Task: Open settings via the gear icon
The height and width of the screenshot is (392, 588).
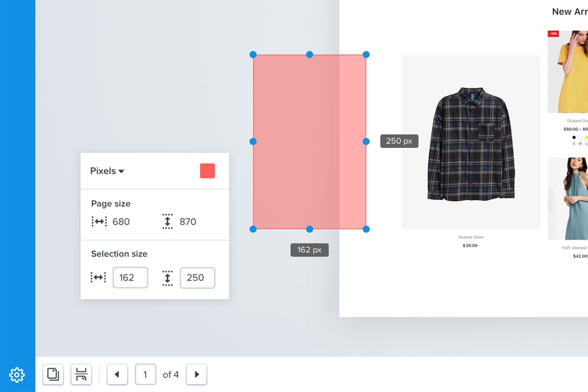Action: (x=17, y=375)
